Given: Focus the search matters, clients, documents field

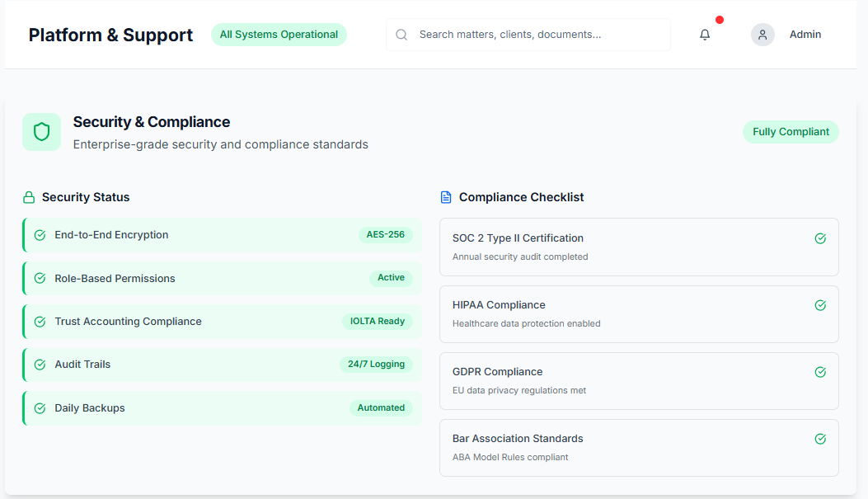Looking at the screenshot, I should (x=536, y=35).
